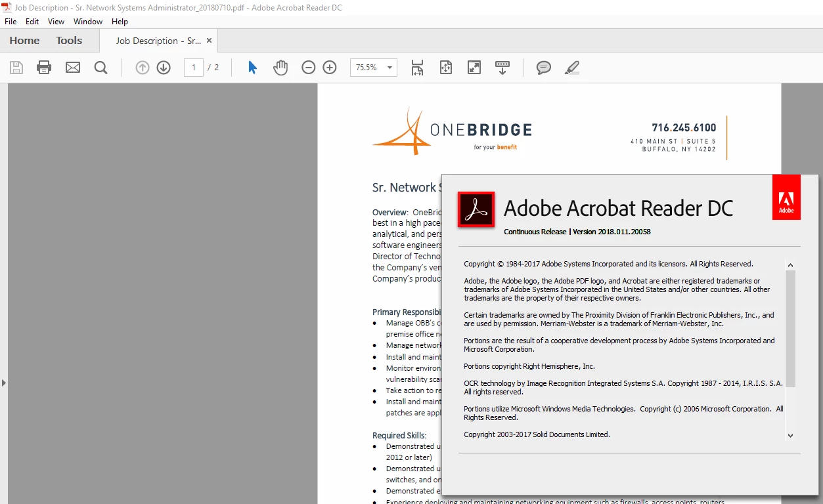
Task: Switch to the Home tab
Action: 24,40
